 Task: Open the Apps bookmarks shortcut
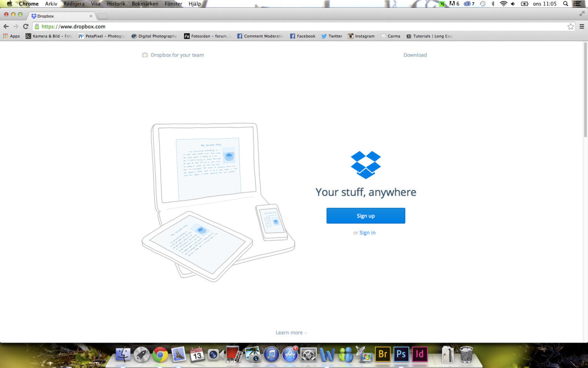(x=11, y=36)
